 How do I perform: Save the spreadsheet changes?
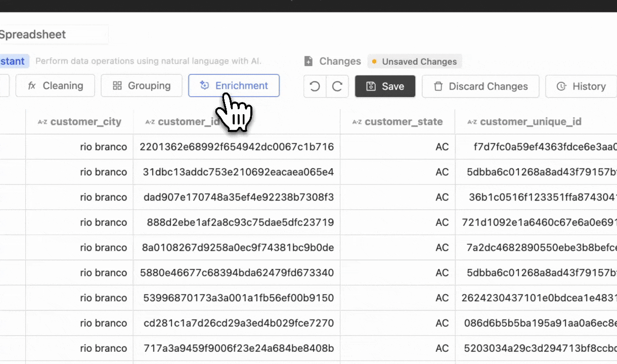point(385,86)
